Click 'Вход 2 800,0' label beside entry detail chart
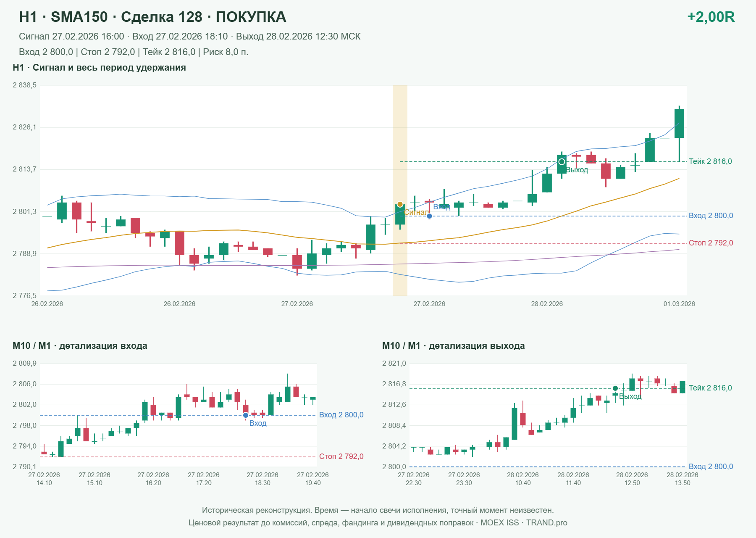Image resolution: width=756 pixels, height=538 pixels. (341, 415)
